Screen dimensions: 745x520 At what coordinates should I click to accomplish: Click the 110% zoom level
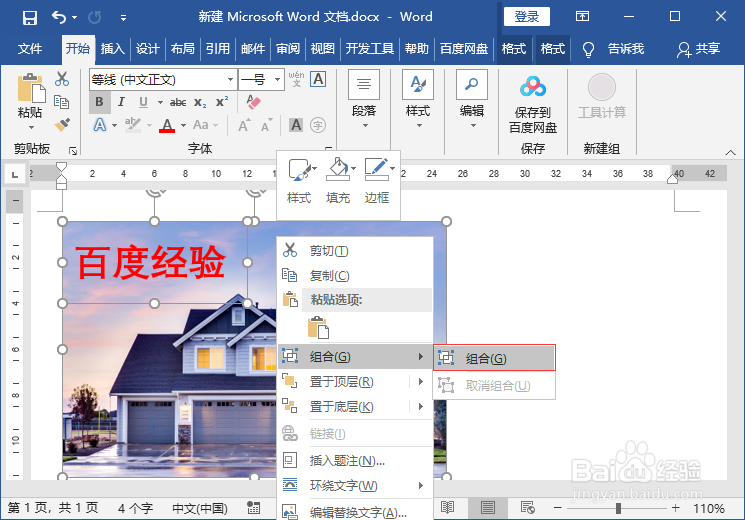click(709, 508)
